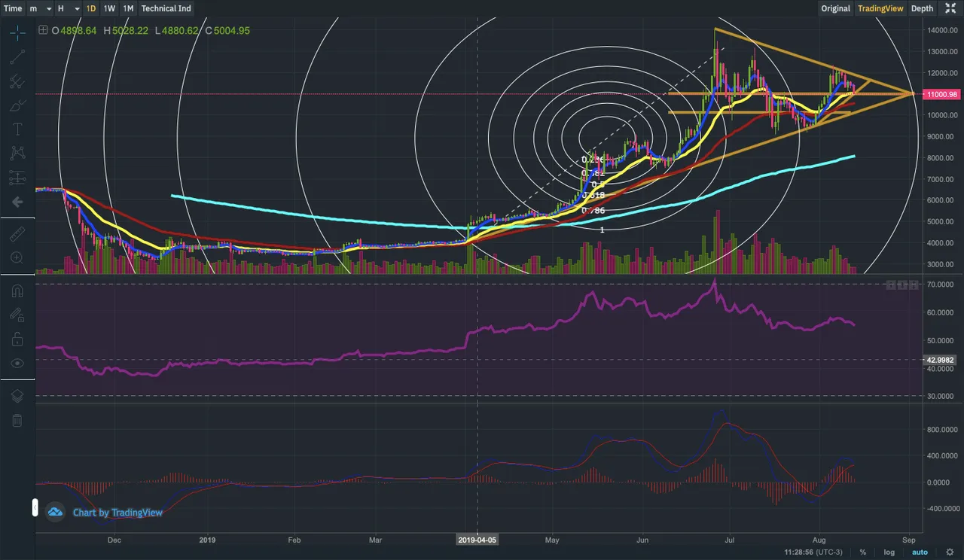Click the low price value 4880.62
The height and width of the screenshot is (560, 964).
181,31
